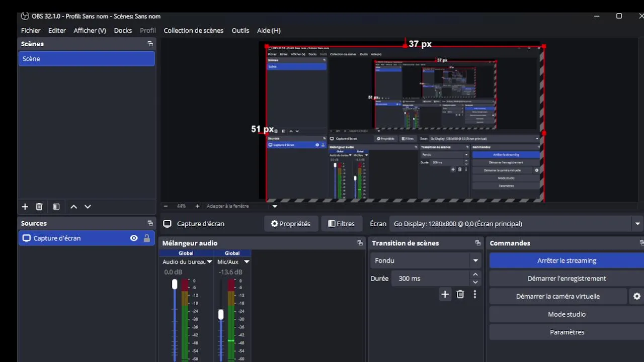Click the Filtres button
The image size is (644, 362).
click(342, 224)
